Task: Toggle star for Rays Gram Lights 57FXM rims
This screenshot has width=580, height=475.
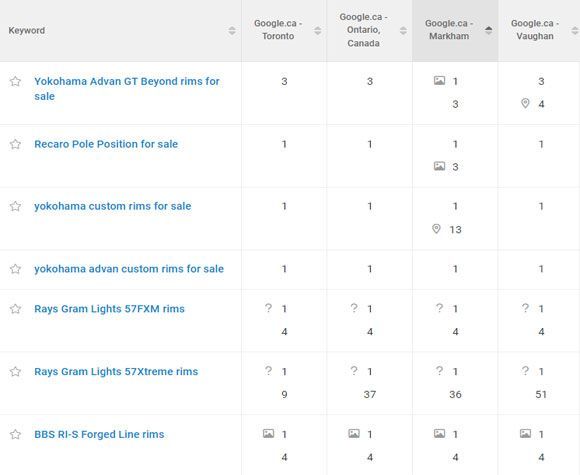Action: [x=15, y=309]
